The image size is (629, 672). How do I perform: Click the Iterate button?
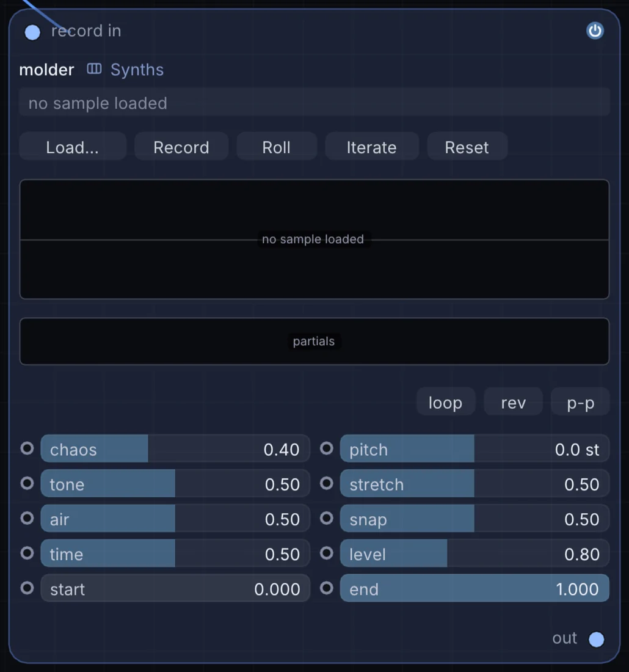tap(372, 147)
